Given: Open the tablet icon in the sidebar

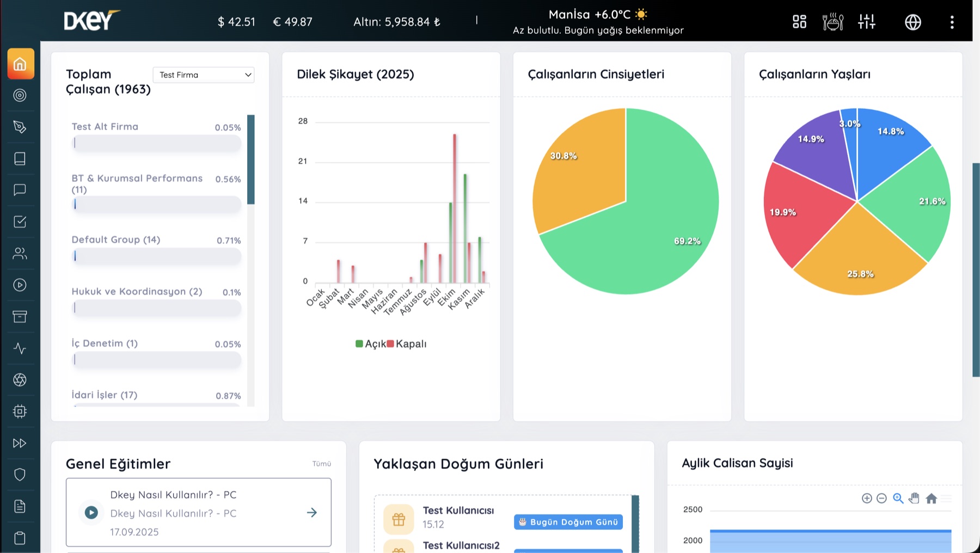Looking at the screenshot, I should click(x=20, y=158).
